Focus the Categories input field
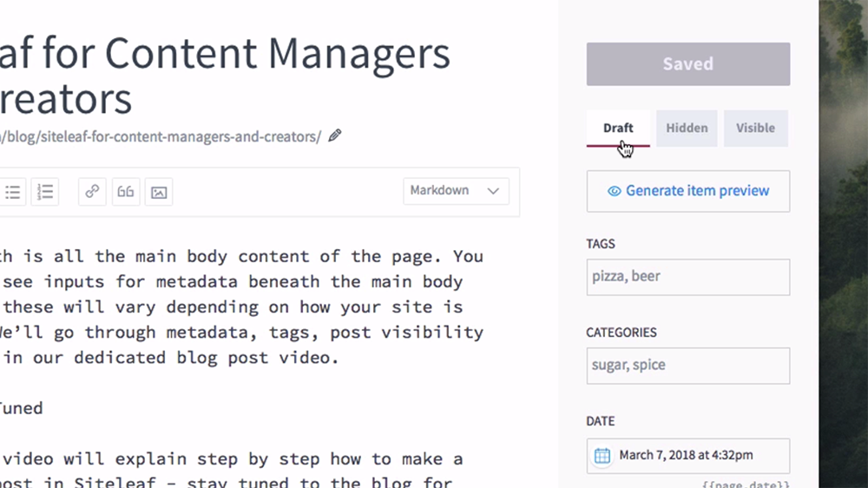This screenshot has width=868, height=488. pyautogui.click(x=688, y=366)
